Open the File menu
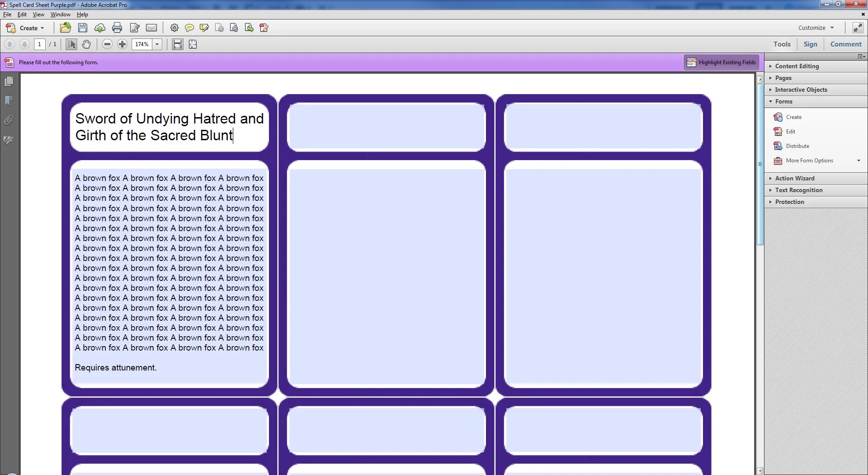This screenshot has width=868, height=475. tap(7, 14)
